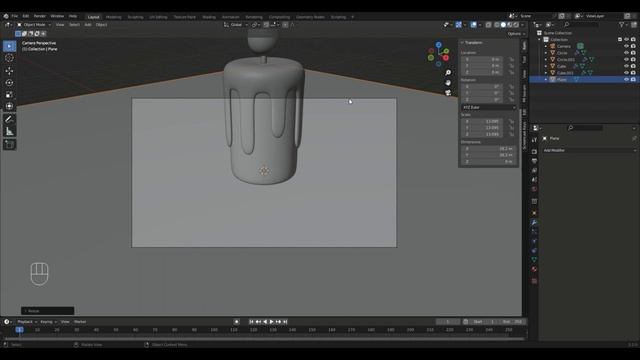
Task: Select the Transform tool
Action: point(9,107)
